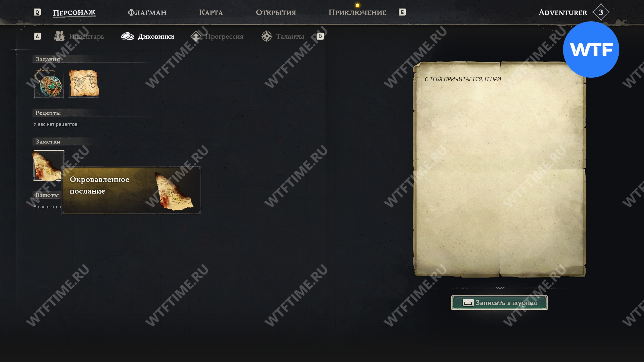Viewport: 644px width, 362px height.
Task: Open the Инвентарь backpack icon
Action: tap(60, 36)
